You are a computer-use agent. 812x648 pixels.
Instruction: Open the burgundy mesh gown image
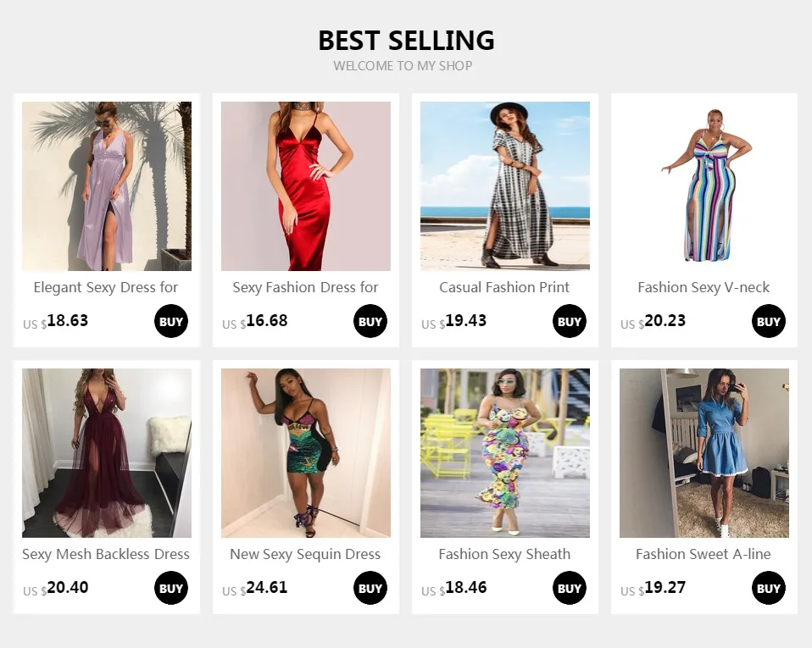107,453
